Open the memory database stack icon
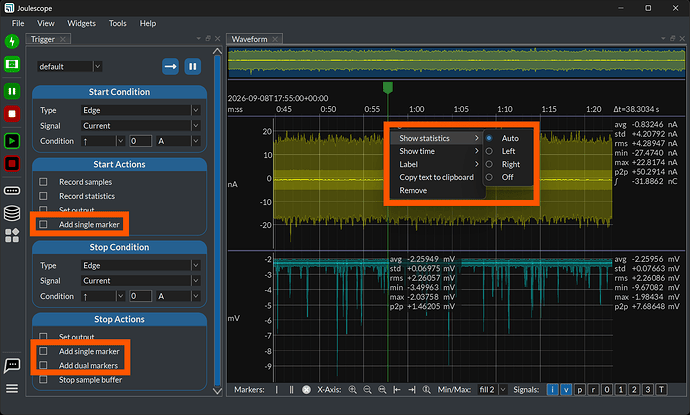The height and width of the screenshot is (415, 690). pyautogui.click(x=12, y=213)
